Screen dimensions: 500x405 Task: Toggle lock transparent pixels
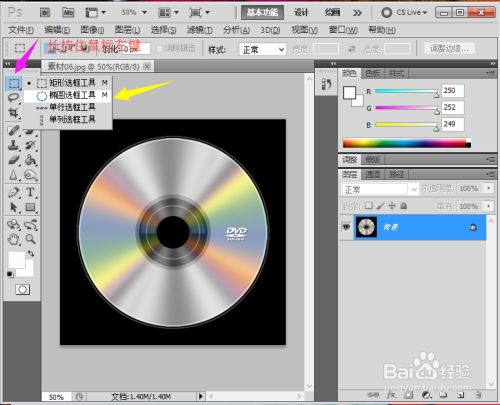[368, 206]
